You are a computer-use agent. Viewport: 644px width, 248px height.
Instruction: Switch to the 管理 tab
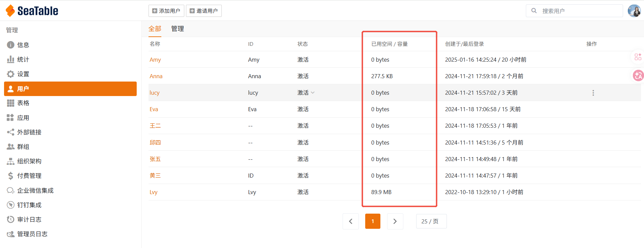pyautogui.click(x=178, y=29)
